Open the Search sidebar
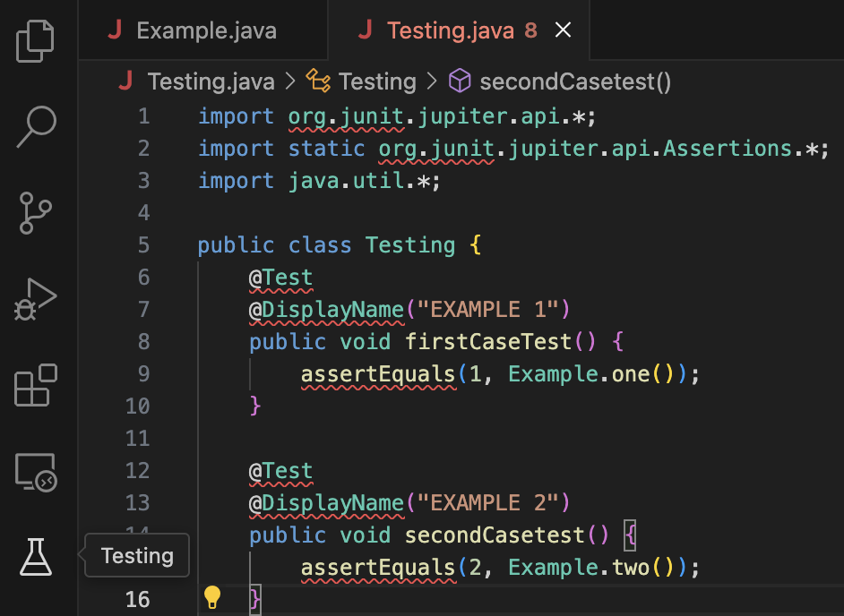844x616 pixels. [x=36, y=127]
